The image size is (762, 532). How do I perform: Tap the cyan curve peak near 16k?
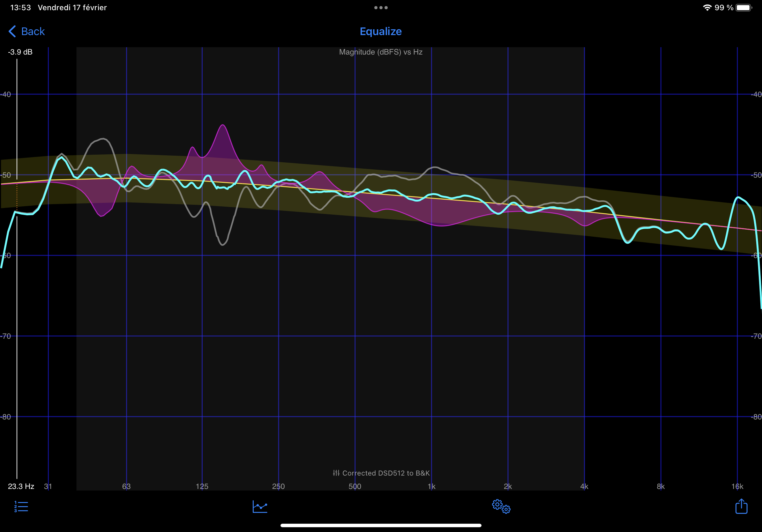pos(738,198)
